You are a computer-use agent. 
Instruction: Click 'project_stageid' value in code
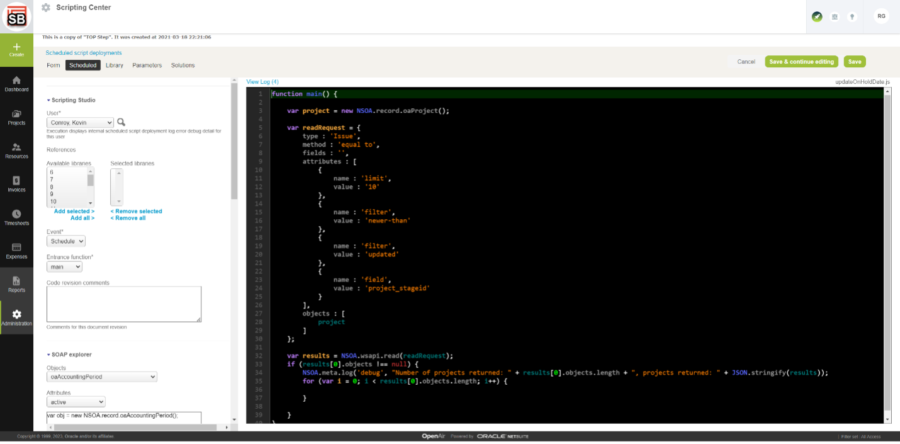pos(397,289)
